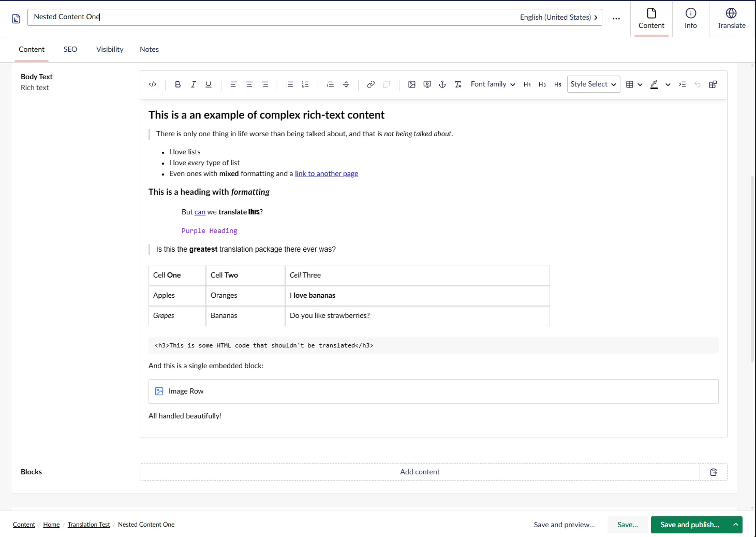Expand the text color dropdown arrow

click(668, 84)
